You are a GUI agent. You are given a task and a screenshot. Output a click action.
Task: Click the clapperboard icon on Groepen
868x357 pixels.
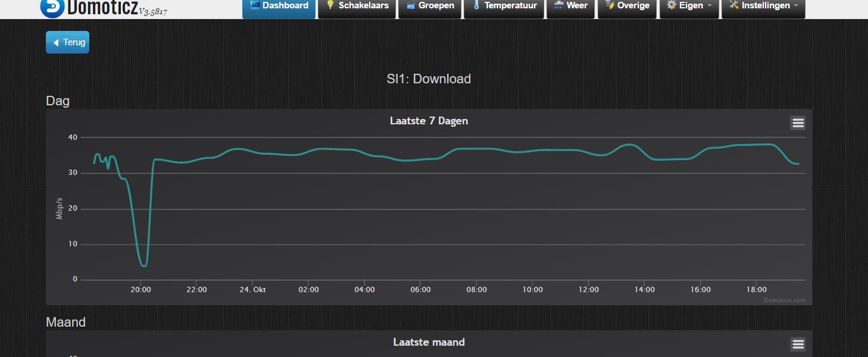pos(410,5)
